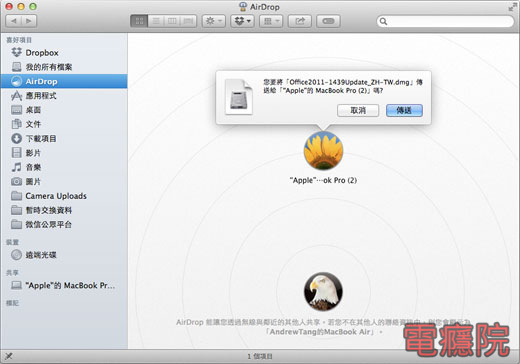Go back with the left arrow button

pos(14,21)
